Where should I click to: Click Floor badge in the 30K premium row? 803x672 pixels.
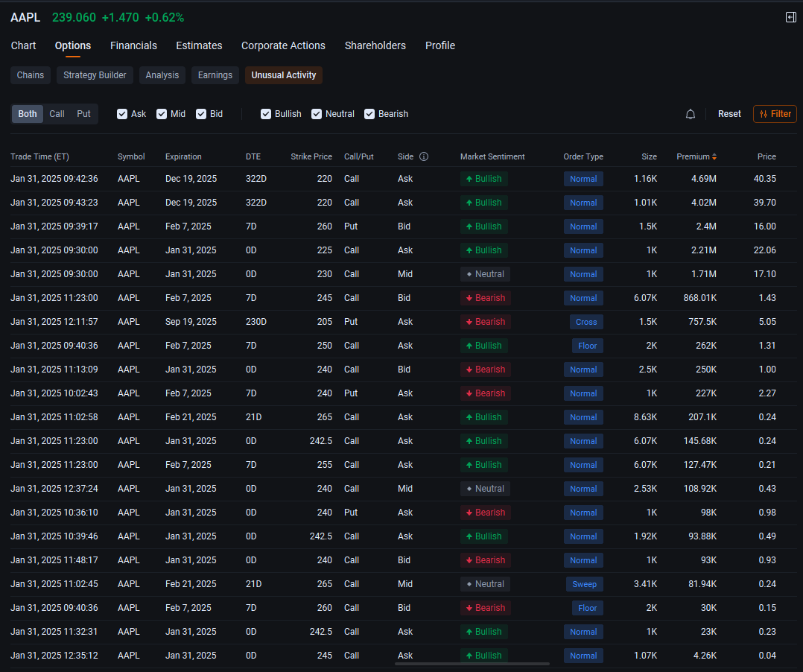pos(588,609)
